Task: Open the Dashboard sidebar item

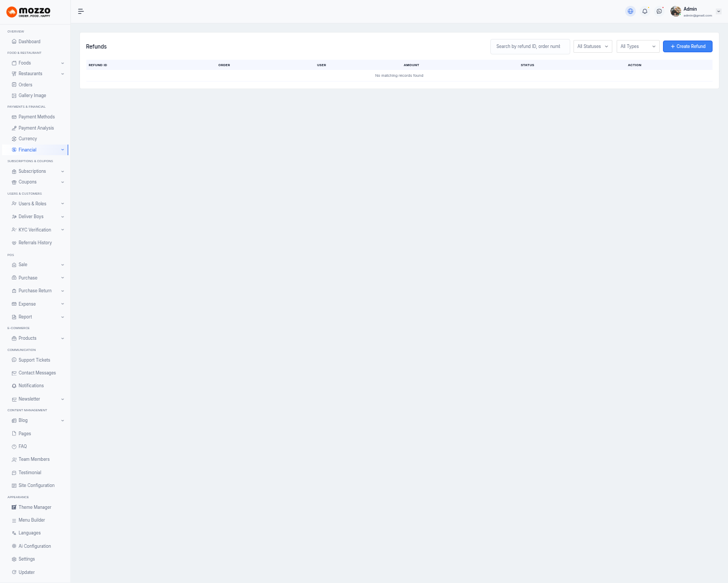Action: [29, 42]
